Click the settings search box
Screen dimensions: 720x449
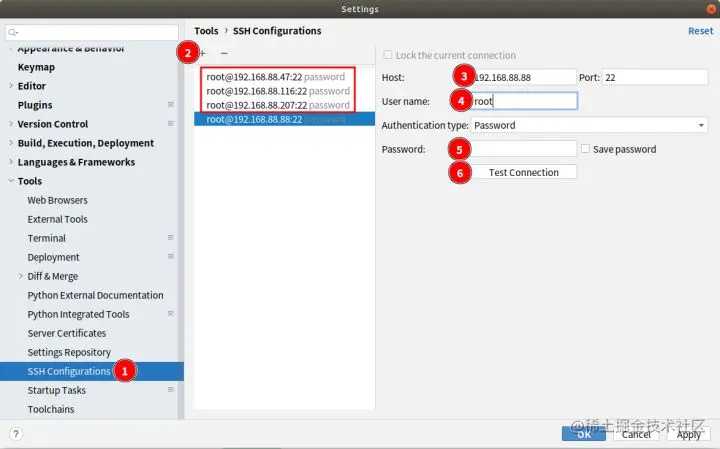click(x=92, y=32)
